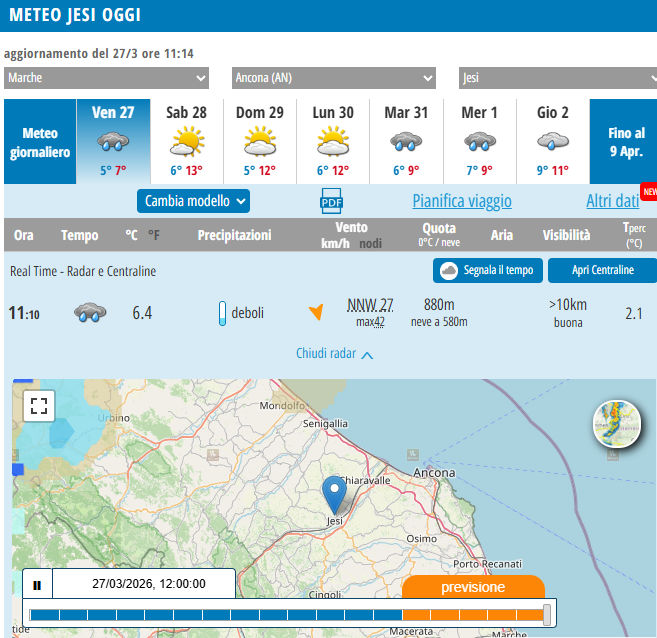Click the Jesi location pin on map
657x638 pixels.
(335, 495)
